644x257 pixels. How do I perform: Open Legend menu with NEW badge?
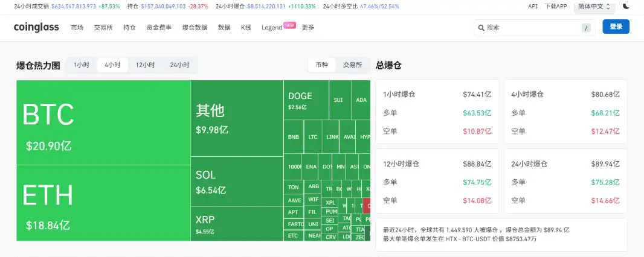coord(272,28)
